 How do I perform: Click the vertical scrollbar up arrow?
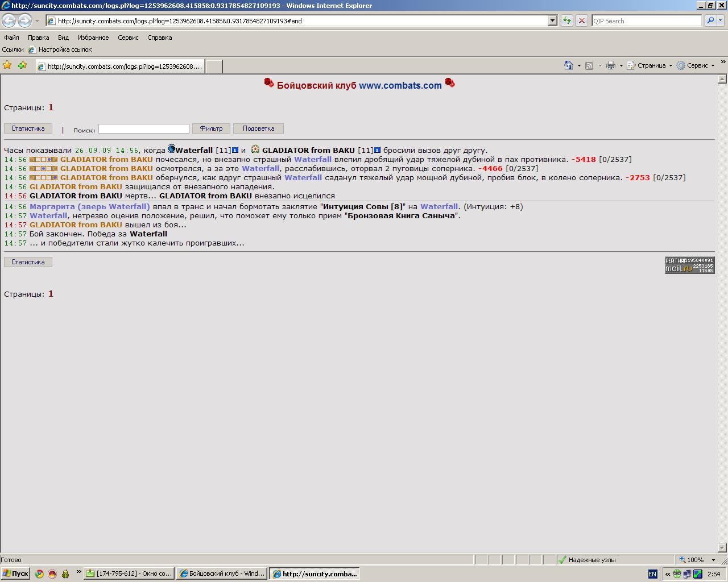[722, 79]
